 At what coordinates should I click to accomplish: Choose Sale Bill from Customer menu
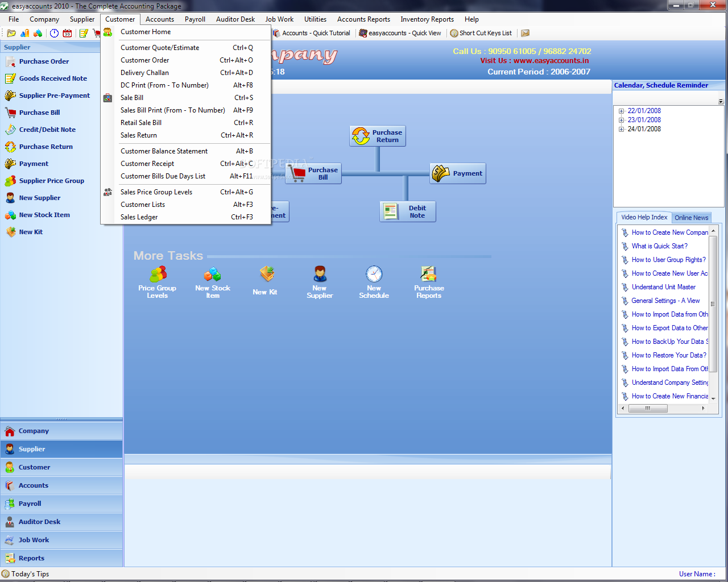[186, 98]
